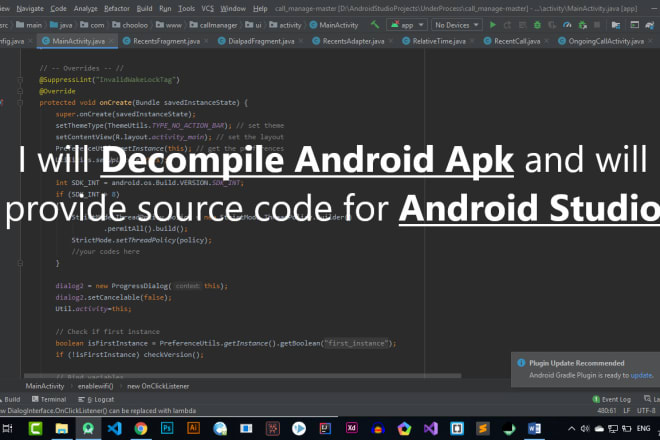Run the app with the green play button
The height and width of the screenshot is (440, 660).
coord(492,25)
